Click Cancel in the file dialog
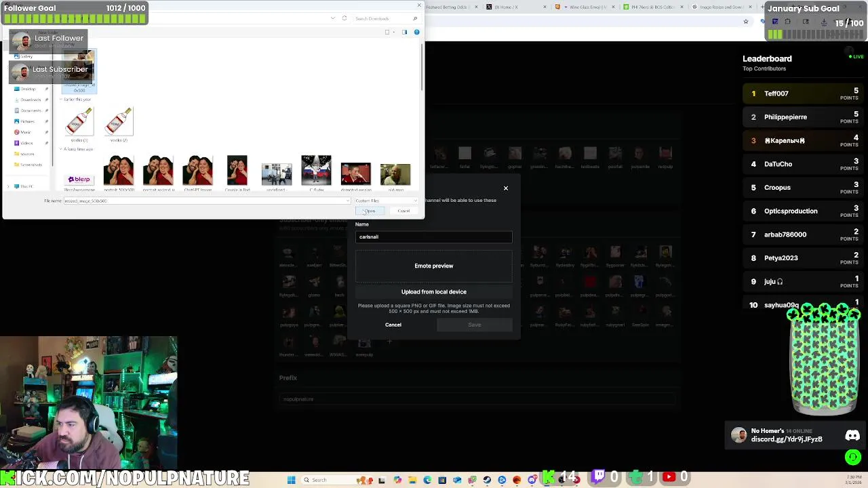The image size is (868, 488). coord(403,211)
